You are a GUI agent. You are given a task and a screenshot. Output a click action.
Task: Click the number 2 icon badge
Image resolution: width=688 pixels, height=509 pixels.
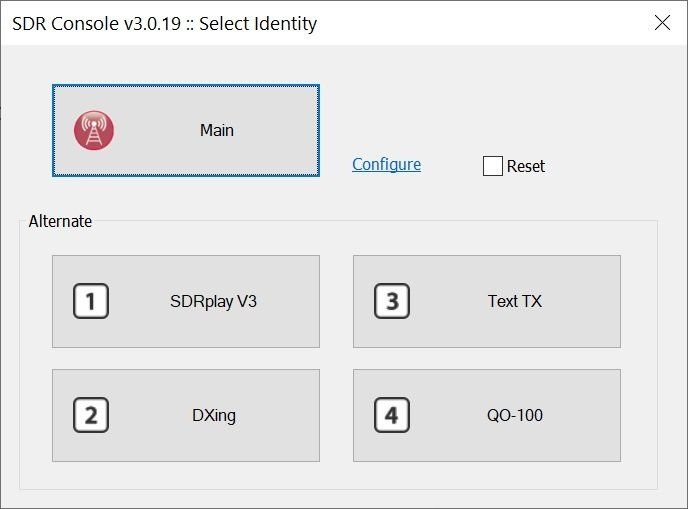[x=91, y=415]
